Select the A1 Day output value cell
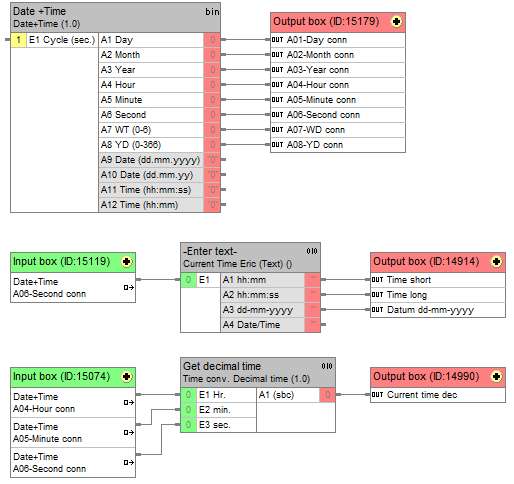Image resolution: width=514 pixels, height=484 pixels. (x=212, y=40)
